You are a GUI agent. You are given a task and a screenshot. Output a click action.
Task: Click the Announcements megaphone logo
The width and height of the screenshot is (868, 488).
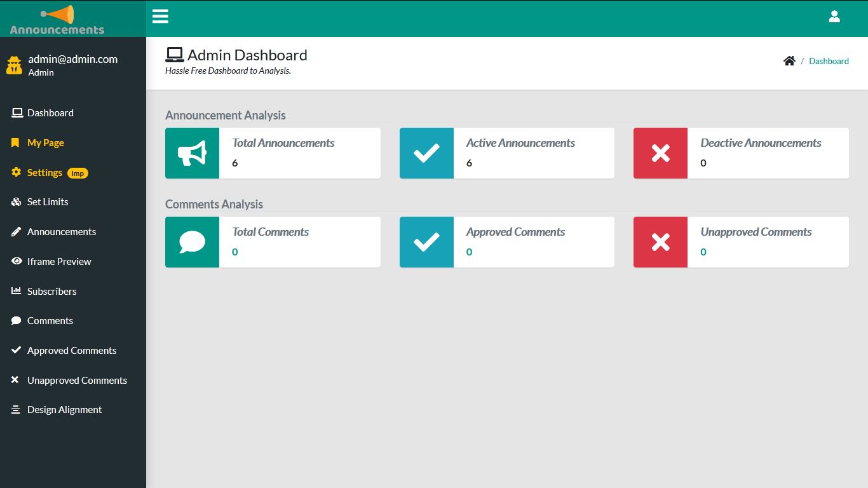57,20
